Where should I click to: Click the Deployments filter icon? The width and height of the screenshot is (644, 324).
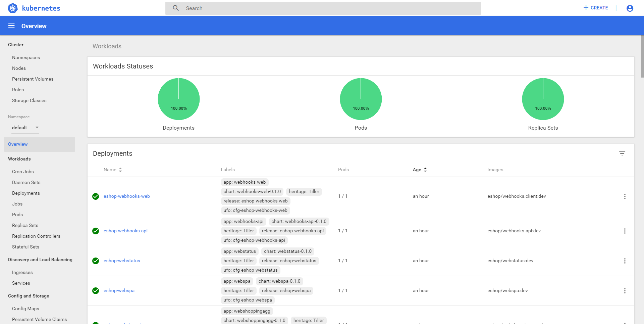point(622,153)
